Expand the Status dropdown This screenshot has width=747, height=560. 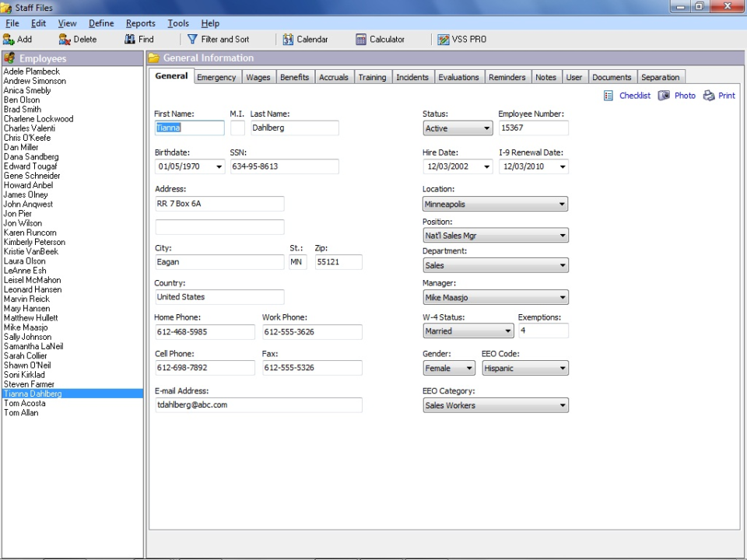(x=486, y=128)
